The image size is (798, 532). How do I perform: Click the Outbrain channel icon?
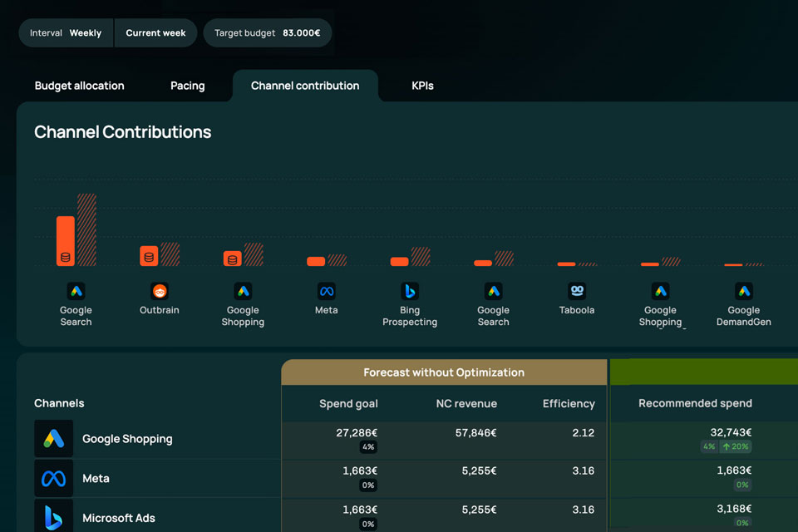point(160,291)
